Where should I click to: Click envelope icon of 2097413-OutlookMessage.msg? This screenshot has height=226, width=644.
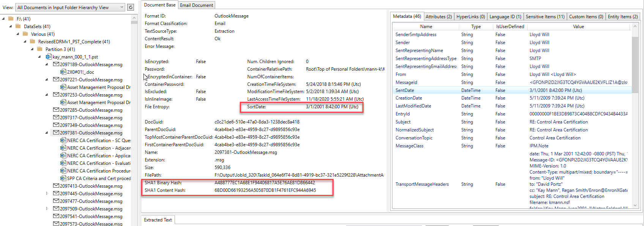56,186
